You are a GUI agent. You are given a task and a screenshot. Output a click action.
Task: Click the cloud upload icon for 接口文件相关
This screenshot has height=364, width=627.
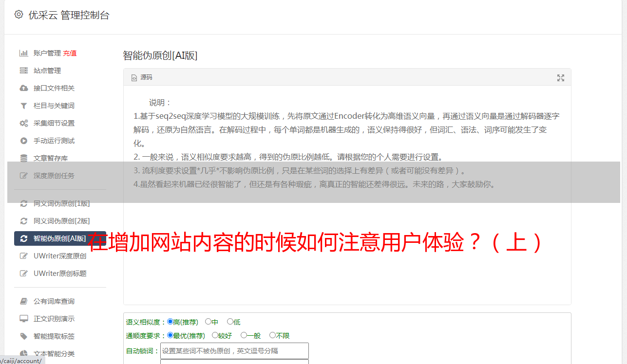tap(23, 88)
